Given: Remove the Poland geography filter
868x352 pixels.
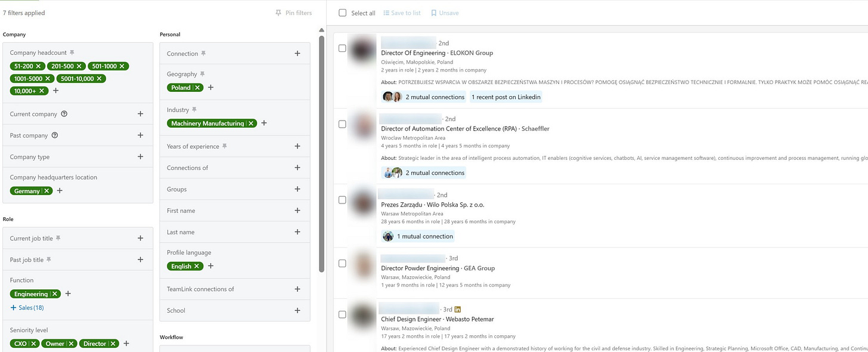Looking at the screenshot, I should coord(197,88).
